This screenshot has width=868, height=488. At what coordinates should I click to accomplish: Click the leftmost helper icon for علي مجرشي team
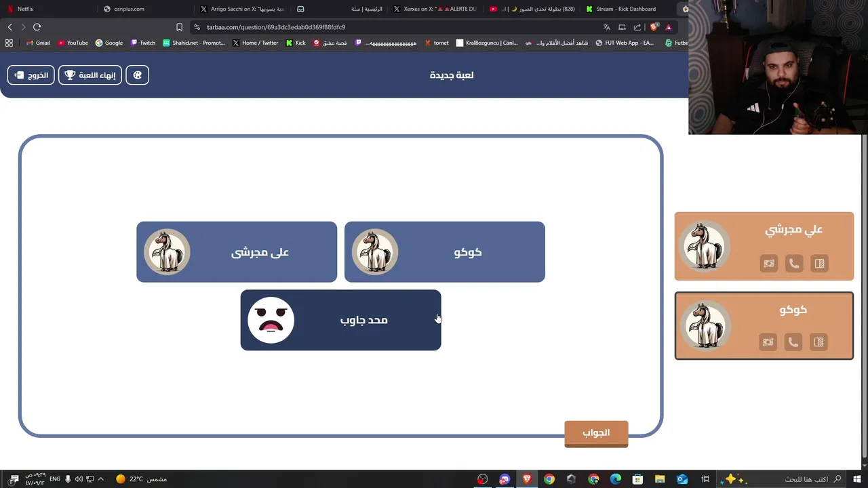click(x=768, y=264)
